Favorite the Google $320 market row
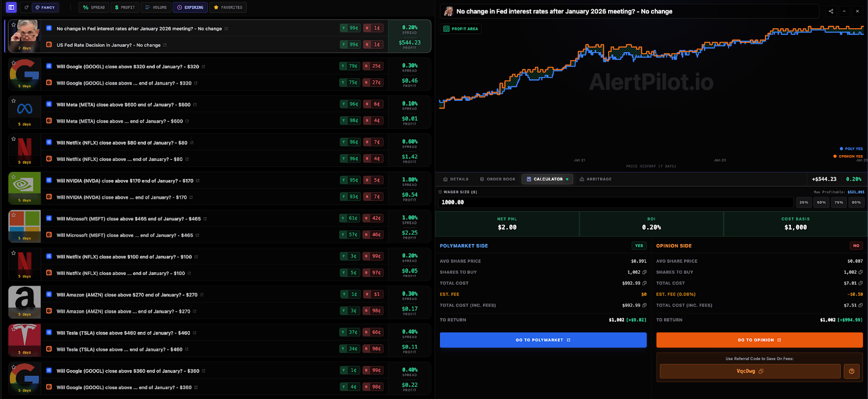This screenshot has width=868, height=399. tap(14, 63)
